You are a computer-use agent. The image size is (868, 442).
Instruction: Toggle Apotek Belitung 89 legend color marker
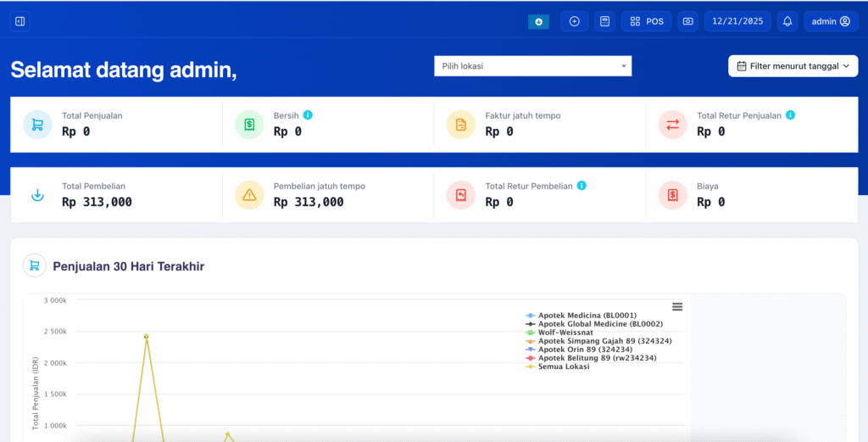click(x=531, y=358)
